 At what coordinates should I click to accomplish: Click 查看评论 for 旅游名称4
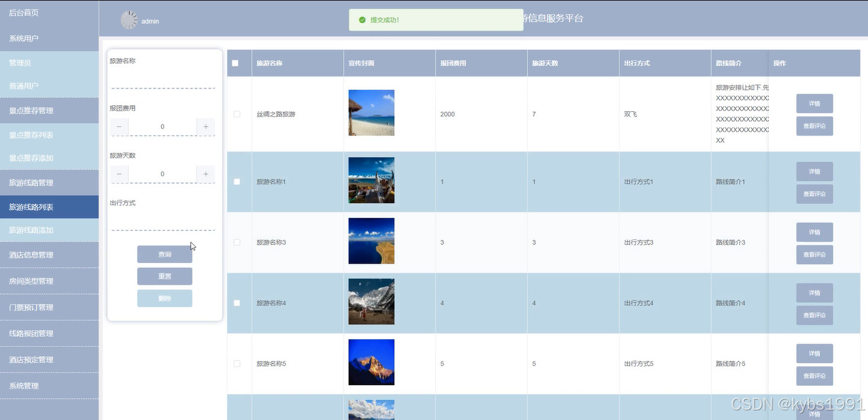coord(815,315)
